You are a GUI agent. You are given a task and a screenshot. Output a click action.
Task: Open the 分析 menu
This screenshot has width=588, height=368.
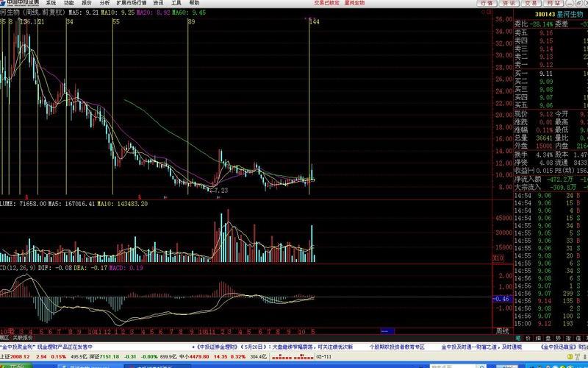click(x=104, y=3)
